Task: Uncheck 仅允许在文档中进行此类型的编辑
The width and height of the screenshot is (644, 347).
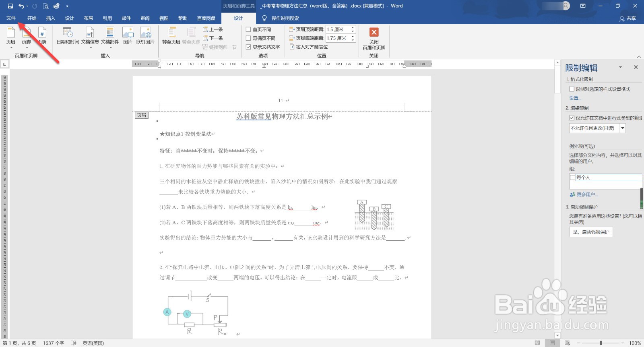Action: pyautogui.click(x=572, y=118)
